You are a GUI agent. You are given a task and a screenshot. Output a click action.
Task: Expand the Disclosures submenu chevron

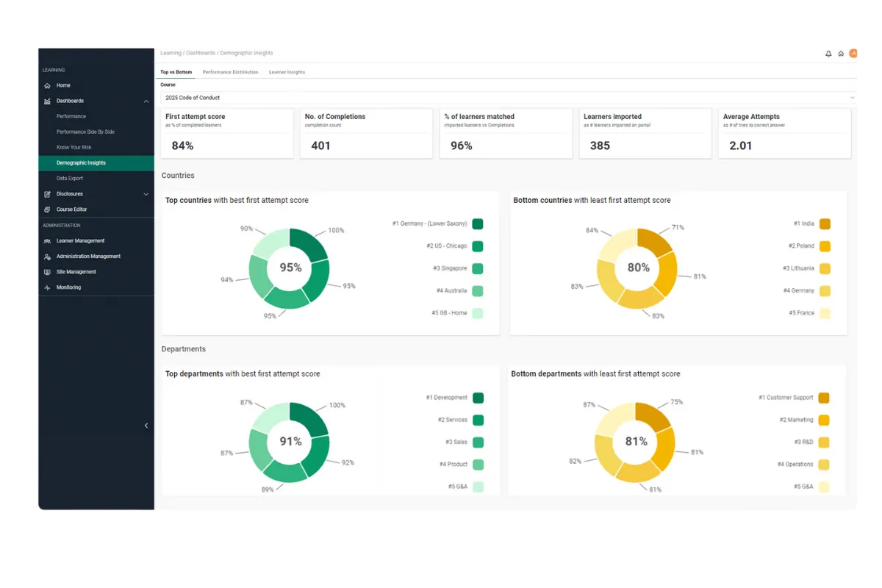point(146,194)
